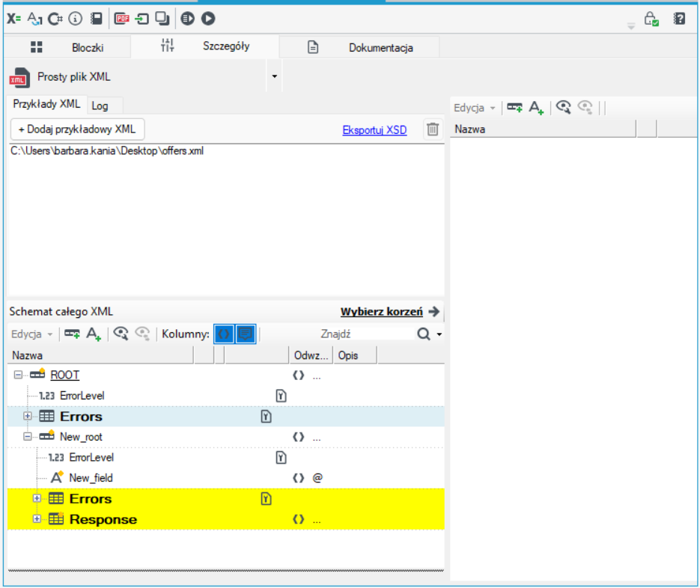Click add text field 'A+' icon in schema toolbar

pos(94,334)
